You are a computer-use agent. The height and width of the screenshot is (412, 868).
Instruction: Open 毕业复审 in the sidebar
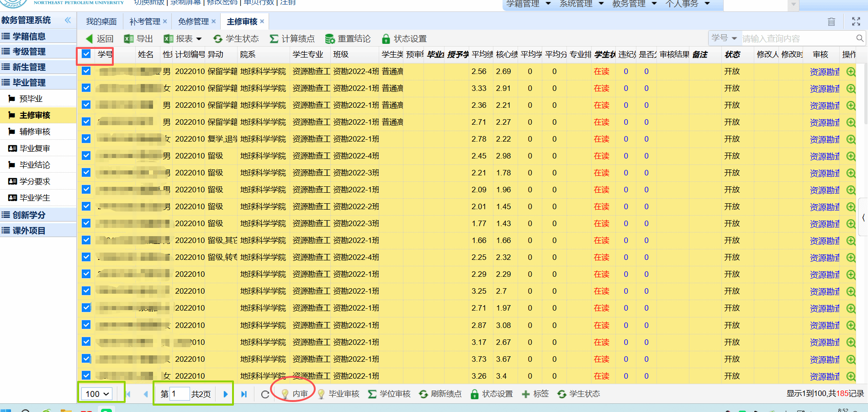coord(35,148)
